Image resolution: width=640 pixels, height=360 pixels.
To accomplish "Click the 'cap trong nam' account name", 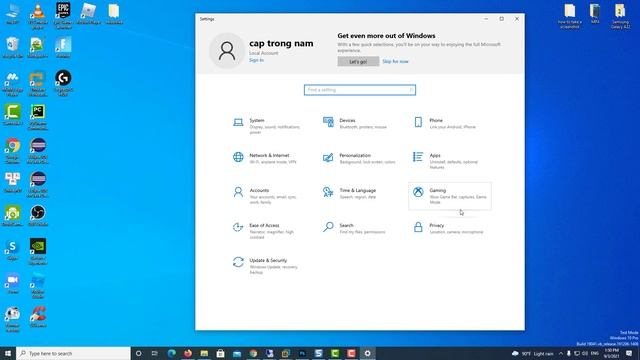I will point(281,43).
